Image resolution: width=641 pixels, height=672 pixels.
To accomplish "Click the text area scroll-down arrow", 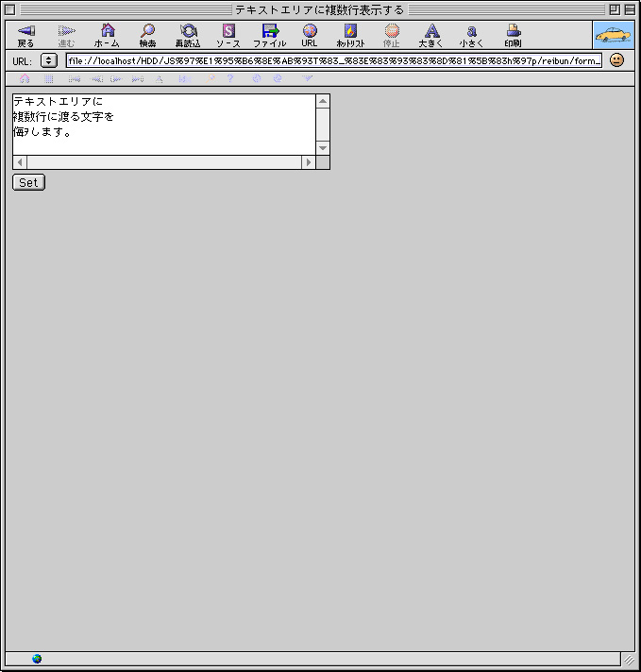I will pyautogui.click(x=323, y=148).
